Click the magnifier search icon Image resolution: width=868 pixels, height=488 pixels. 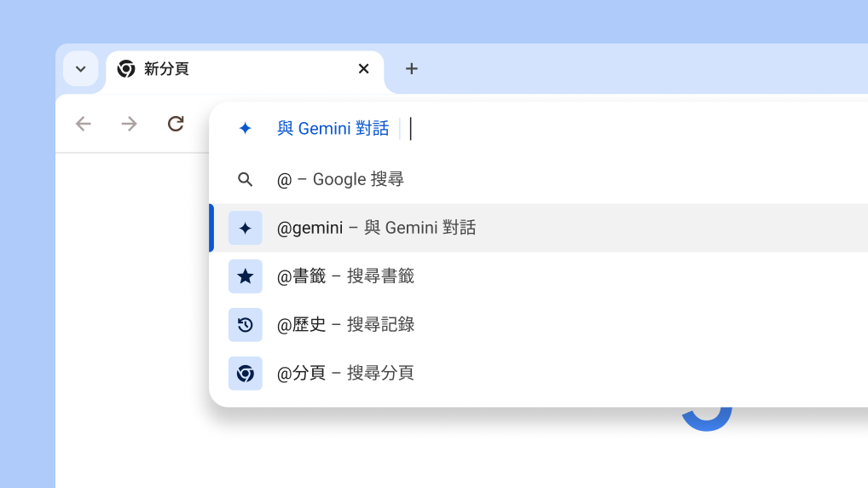[x=246, y=179]
